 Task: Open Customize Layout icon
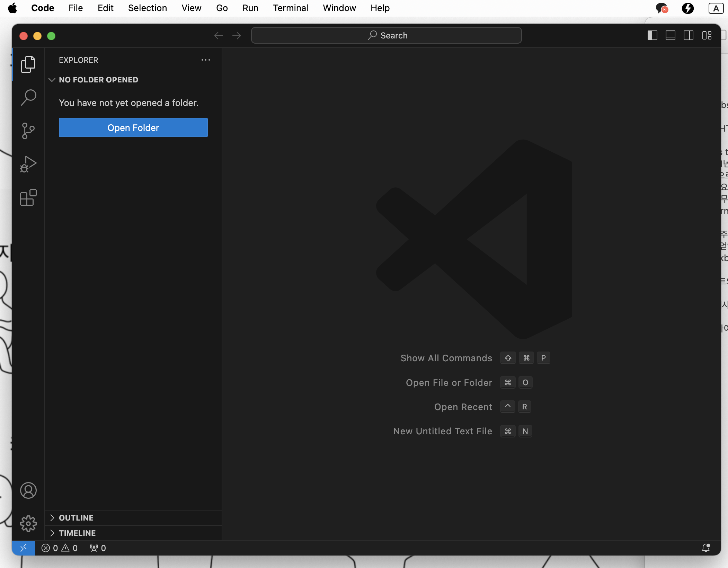click(x=707, y=35)
